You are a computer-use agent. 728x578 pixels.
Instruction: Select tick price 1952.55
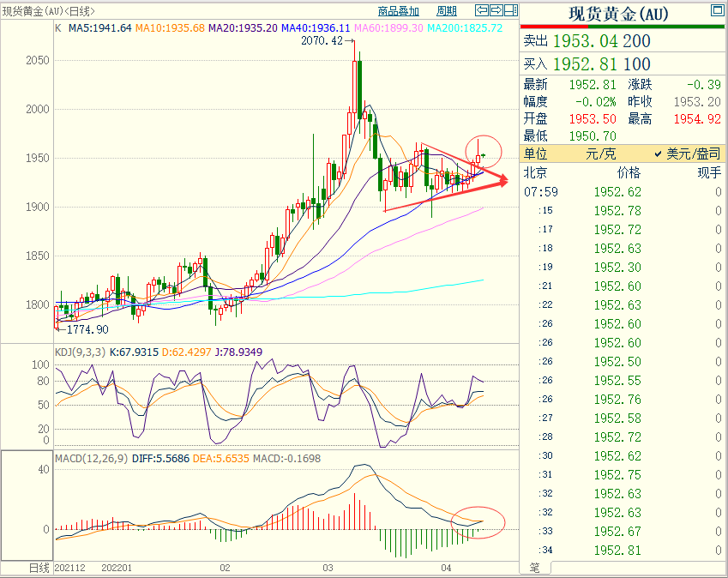(617, 381)
